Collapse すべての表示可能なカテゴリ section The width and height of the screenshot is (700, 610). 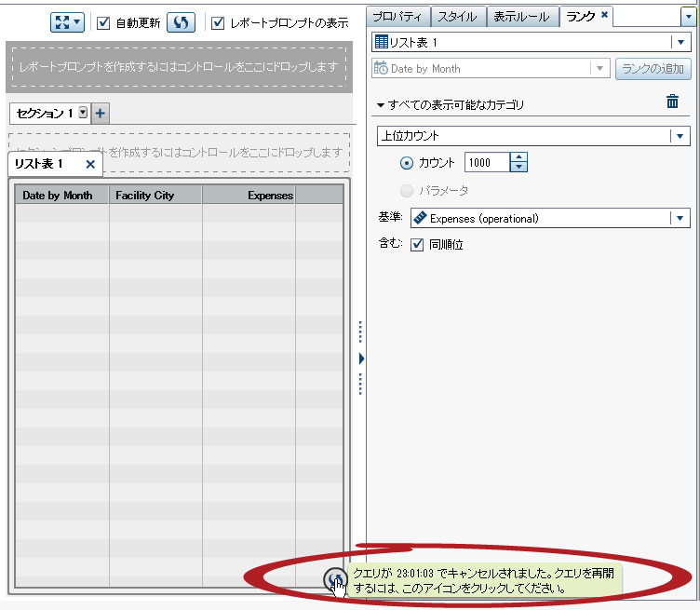[381, 104]
